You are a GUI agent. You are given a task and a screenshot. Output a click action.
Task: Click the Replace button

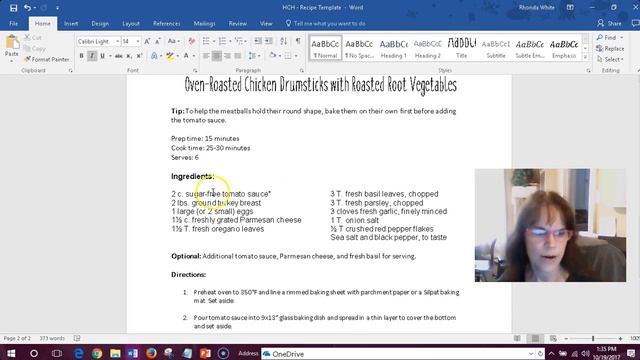(610, 49)
